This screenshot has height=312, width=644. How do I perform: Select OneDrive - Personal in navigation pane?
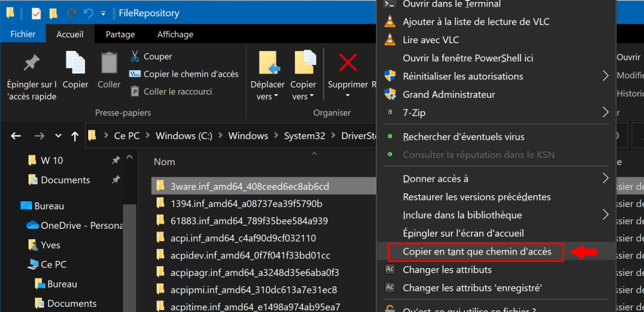[x=75, y=225]
